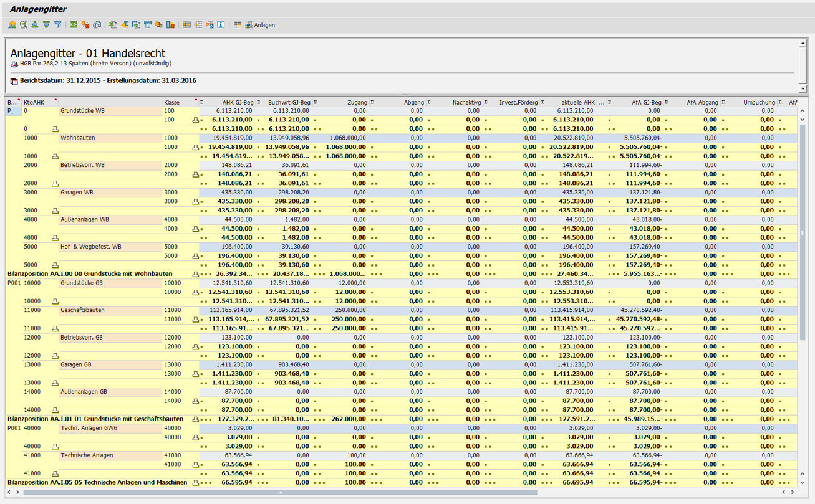Click the word processing export icon
Image resolution: width=815 pixels, height=504 pixels.
(124, 25)
